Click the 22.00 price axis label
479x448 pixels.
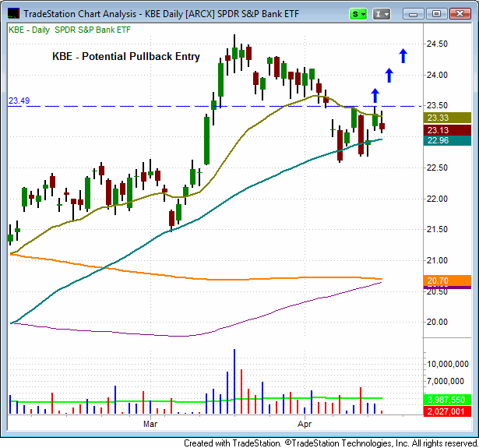coord(437,199)
